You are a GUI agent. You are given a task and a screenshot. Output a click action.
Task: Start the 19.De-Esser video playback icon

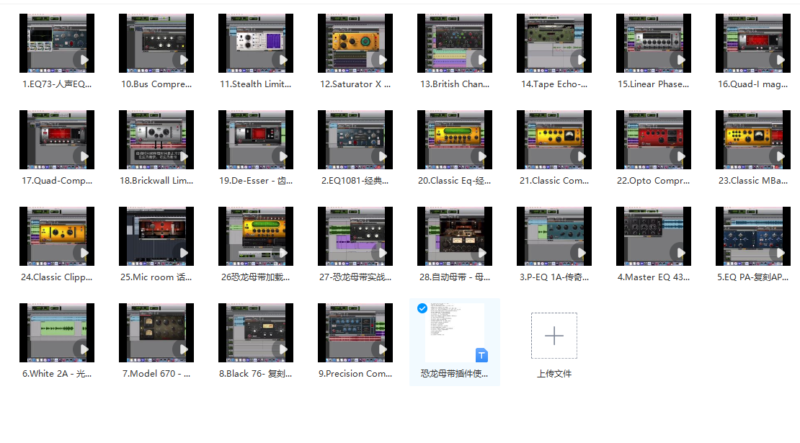click(x=283, y=157)
